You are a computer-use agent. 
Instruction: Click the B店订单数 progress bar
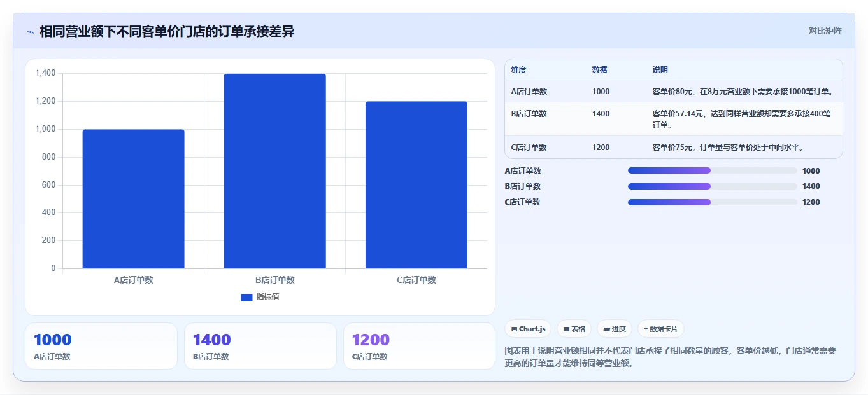[x=712, y=186]
